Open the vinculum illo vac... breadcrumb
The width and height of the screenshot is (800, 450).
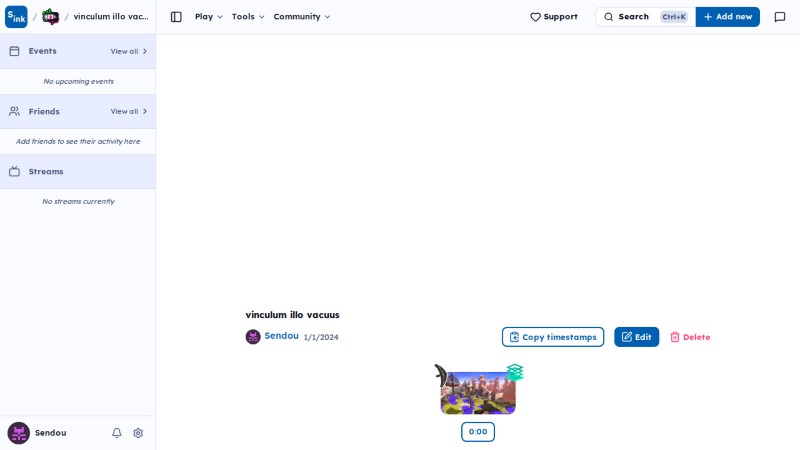point(111,16)
